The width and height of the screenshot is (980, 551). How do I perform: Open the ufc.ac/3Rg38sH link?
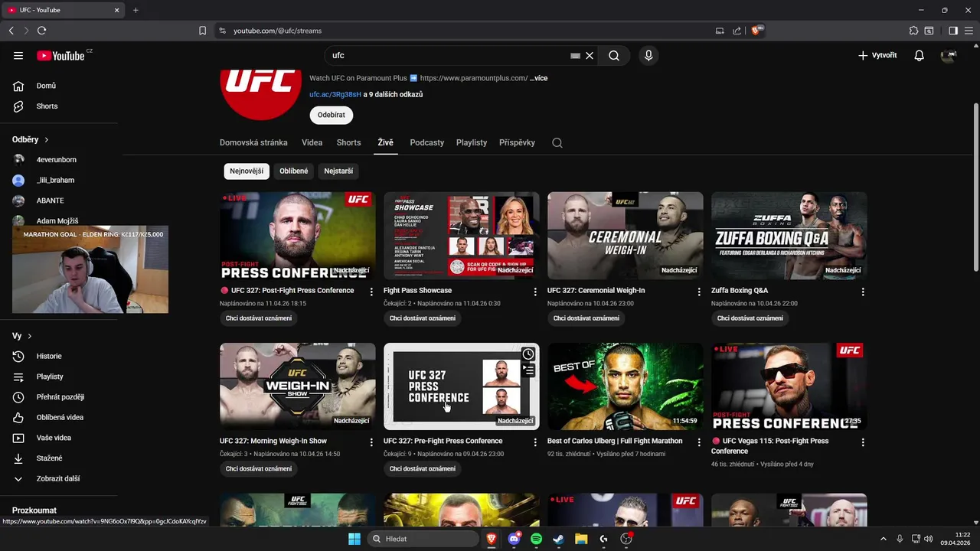pos(335,95)
